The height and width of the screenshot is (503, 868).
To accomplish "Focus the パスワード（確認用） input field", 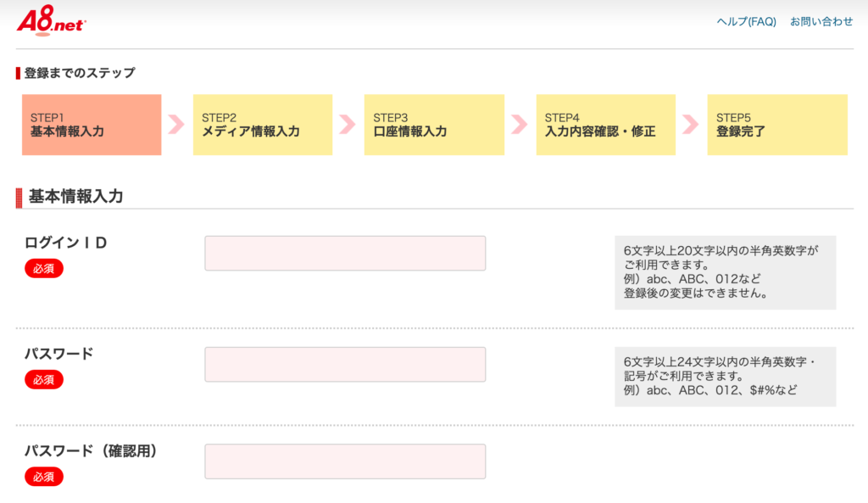I will [345, 461].
